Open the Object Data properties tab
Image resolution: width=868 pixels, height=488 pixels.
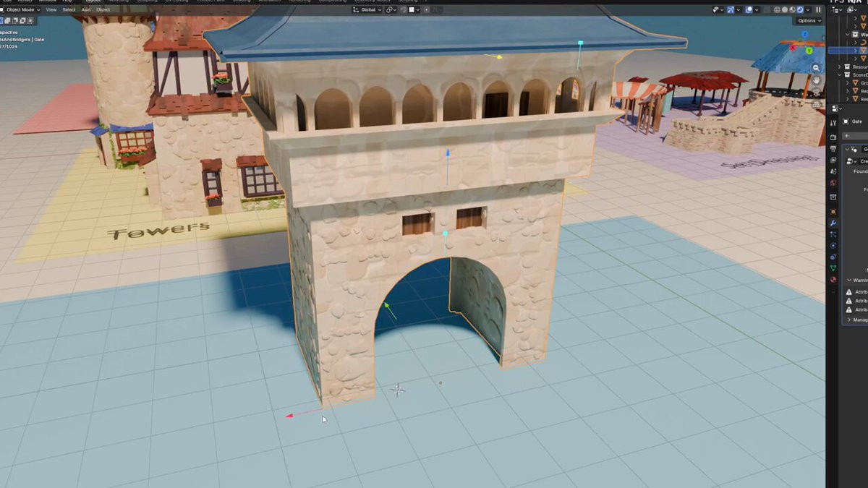(x=833, y=268)
